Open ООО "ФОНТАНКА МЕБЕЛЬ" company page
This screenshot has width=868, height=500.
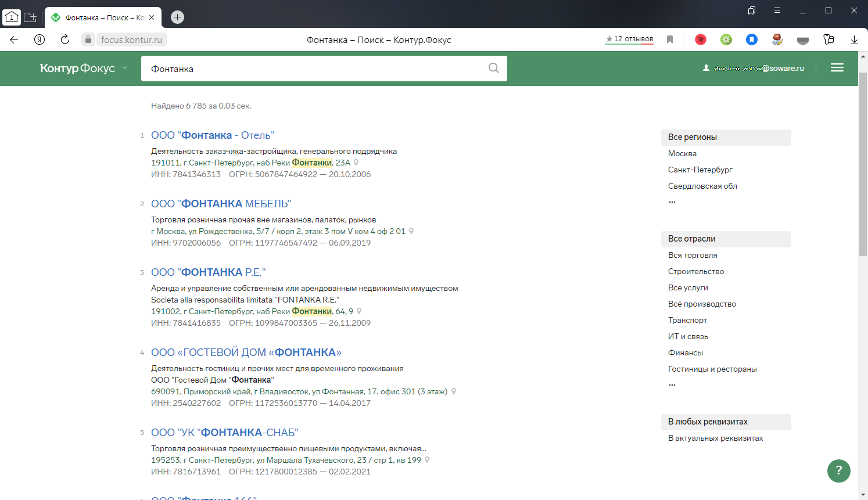click(221, 204)
